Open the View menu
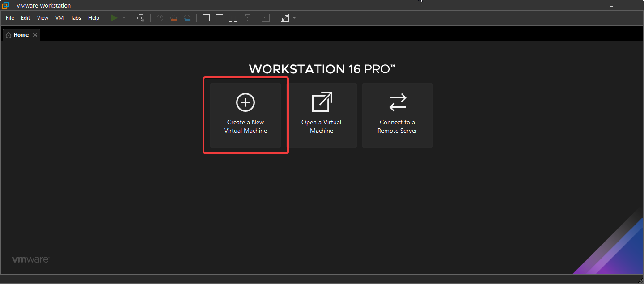 tap(42, 18)
